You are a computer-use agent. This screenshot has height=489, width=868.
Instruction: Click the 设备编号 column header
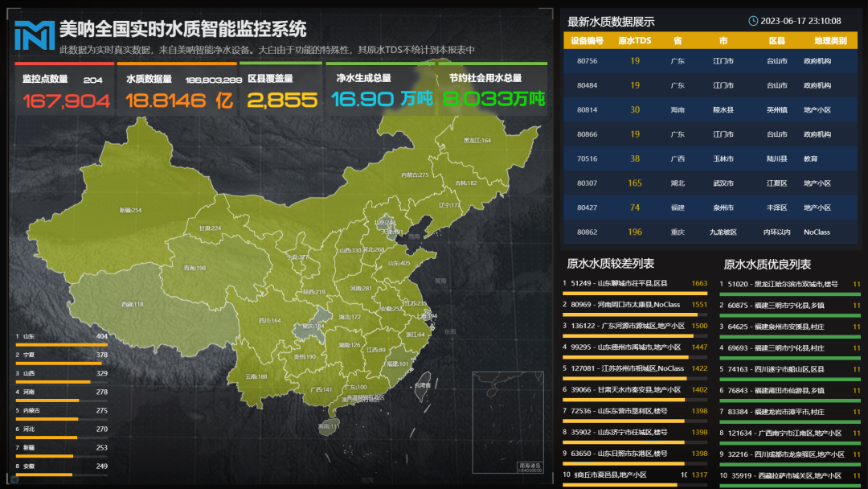(587, 41)
